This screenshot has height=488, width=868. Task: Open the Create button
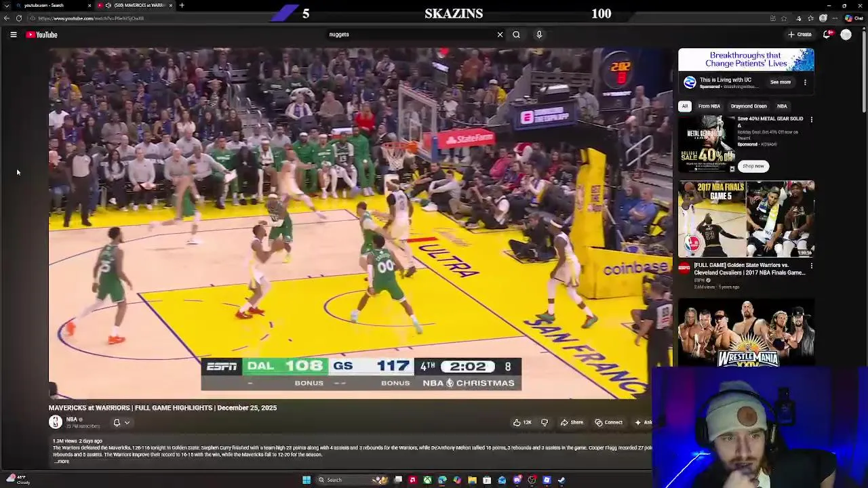pyautogui.click(x=800, y=35)
